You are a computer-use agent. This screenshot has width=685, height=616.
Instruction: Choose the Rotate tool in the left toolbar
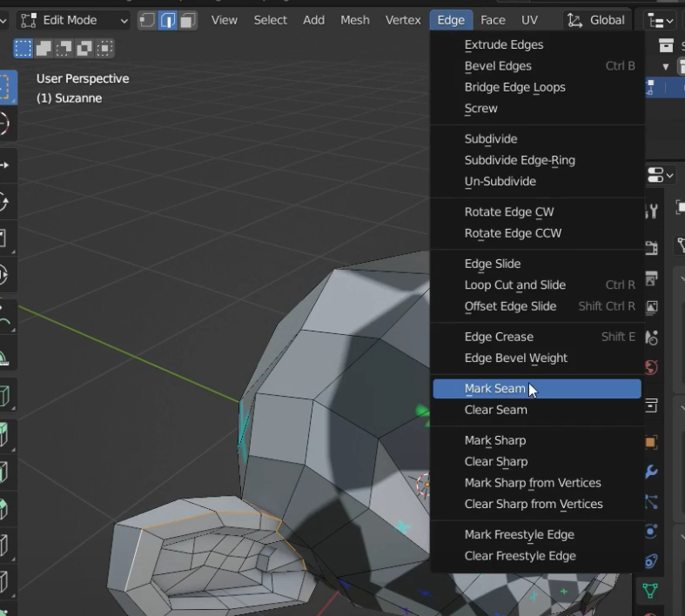(x=4, y=202)
